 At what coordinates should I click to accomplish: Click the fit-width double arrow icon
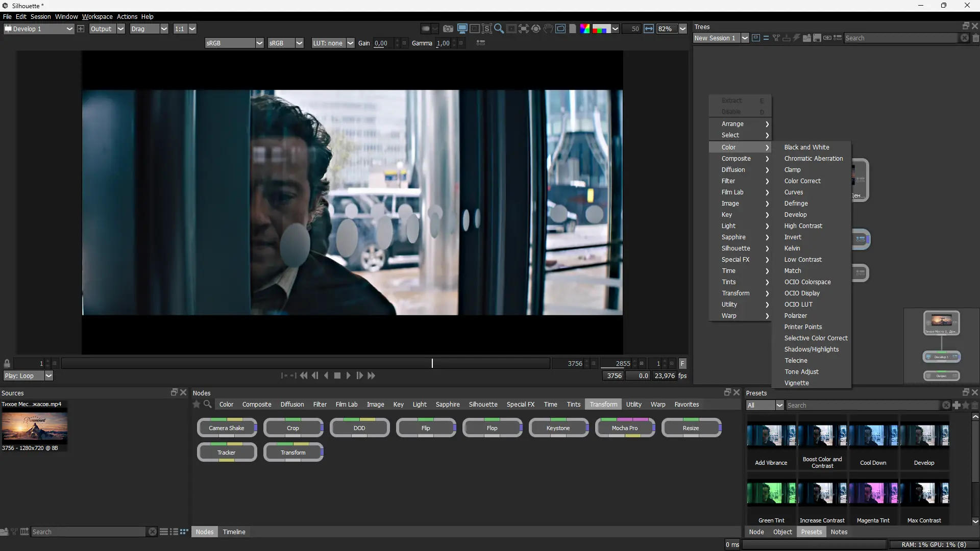(x=649, y=29)
